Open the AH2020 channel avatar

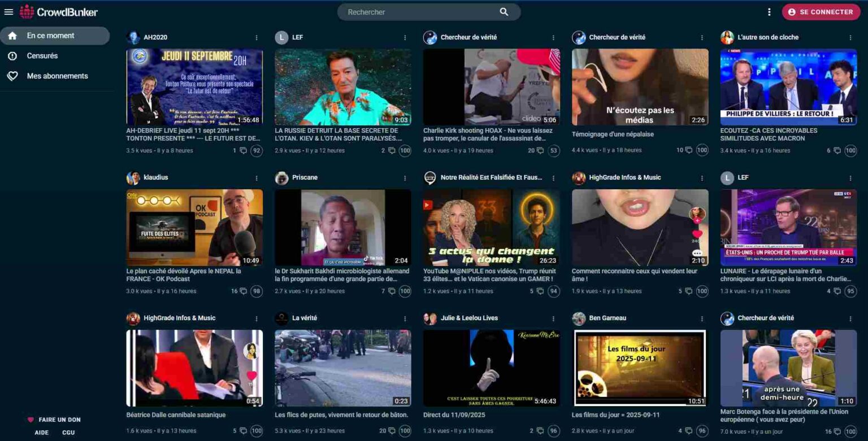click(x=133, y=37)
